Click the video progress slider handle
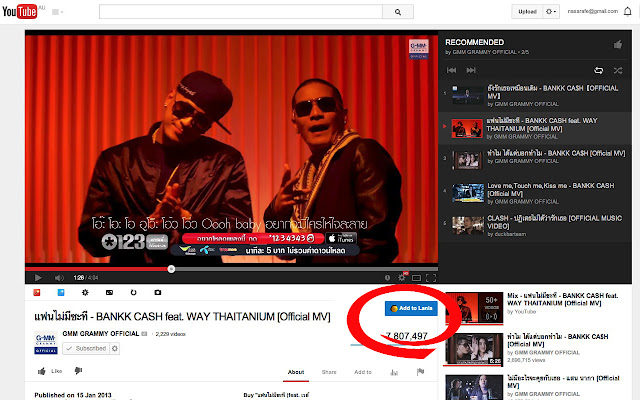The image size is (640, 400). coord(171,269)
